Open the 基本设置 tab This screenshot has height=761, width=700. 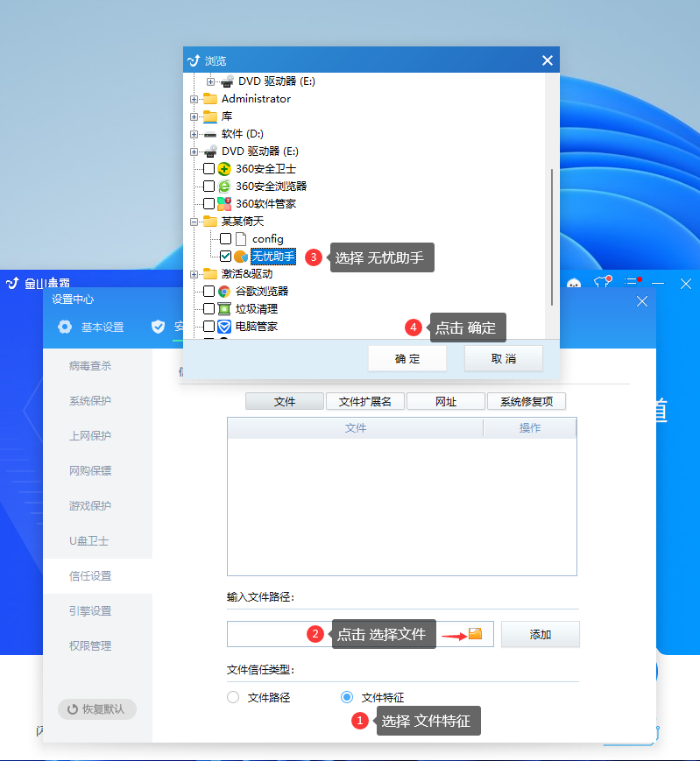[x=91, y=328]
